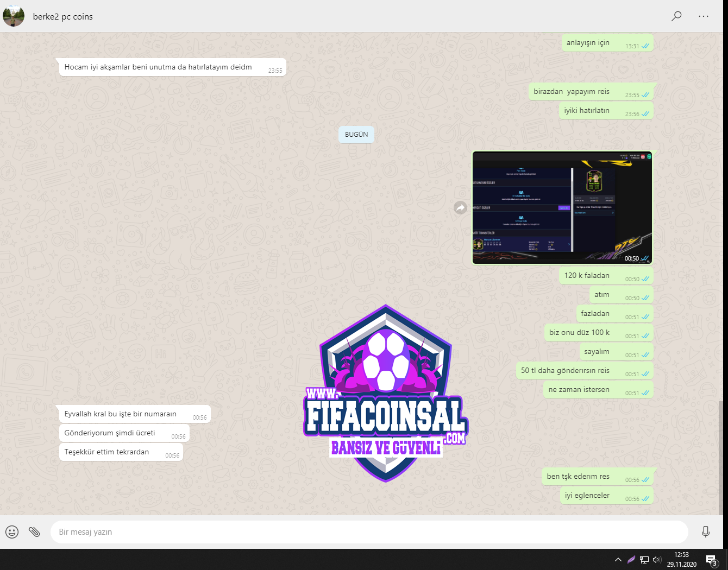Open the sent game screenshot thumbnail

(x=562, y=208)
